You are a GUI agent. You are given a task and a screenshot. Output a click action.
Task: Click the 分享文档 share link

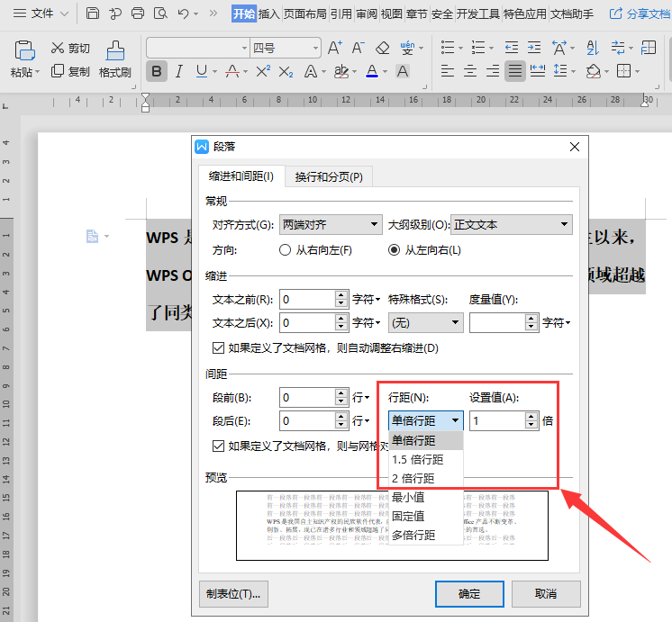(640, 14)
